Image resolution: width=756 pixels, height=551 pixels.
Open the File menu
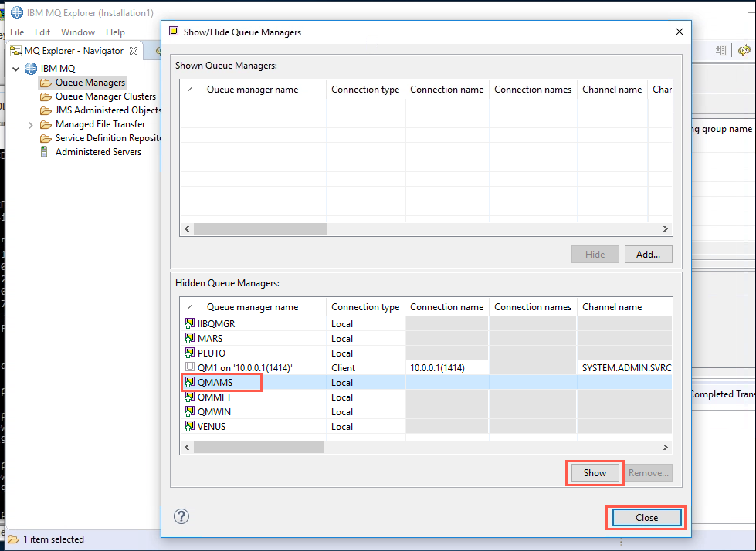click(x=17, y=32)
